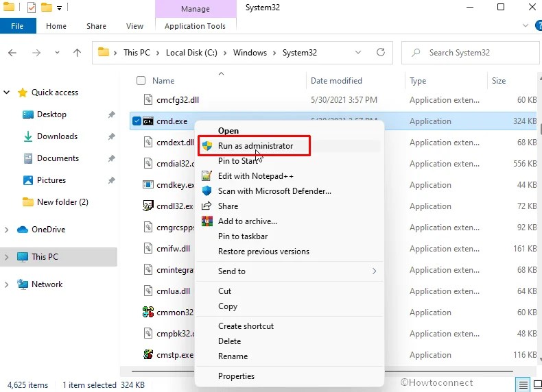Click the Share arrow icon in context menu
The image size is (542, 392).
pos(207,206)
